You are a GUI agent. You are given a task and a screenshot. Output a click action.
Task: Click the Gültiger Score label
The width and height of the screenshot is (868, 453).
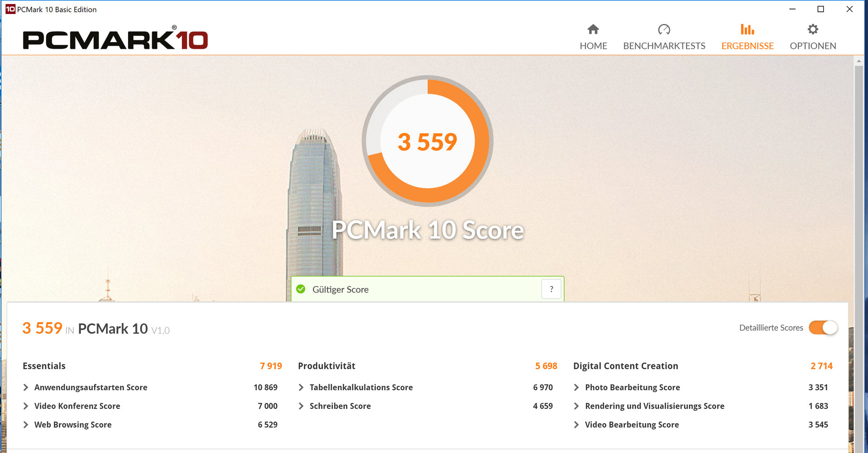340,290
